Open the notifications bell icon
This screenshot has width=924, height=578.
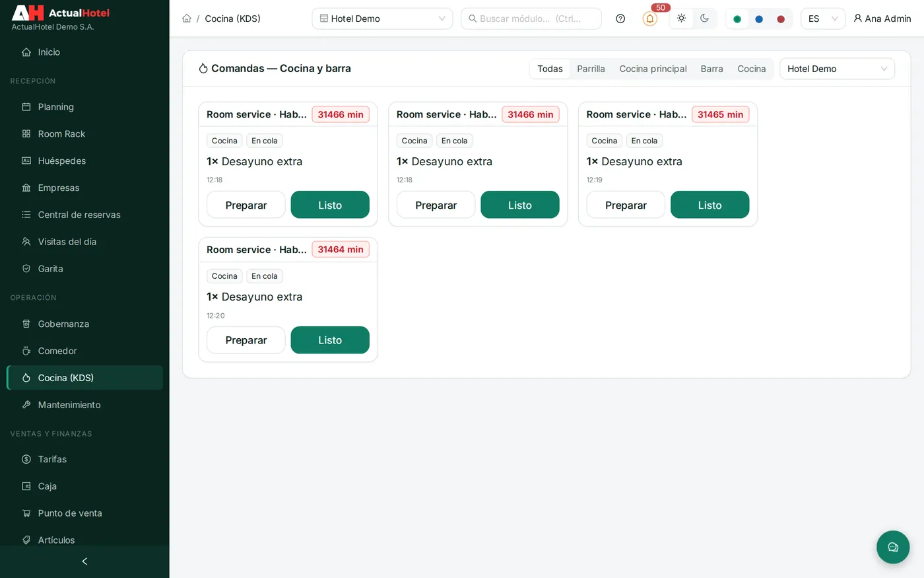649,18
